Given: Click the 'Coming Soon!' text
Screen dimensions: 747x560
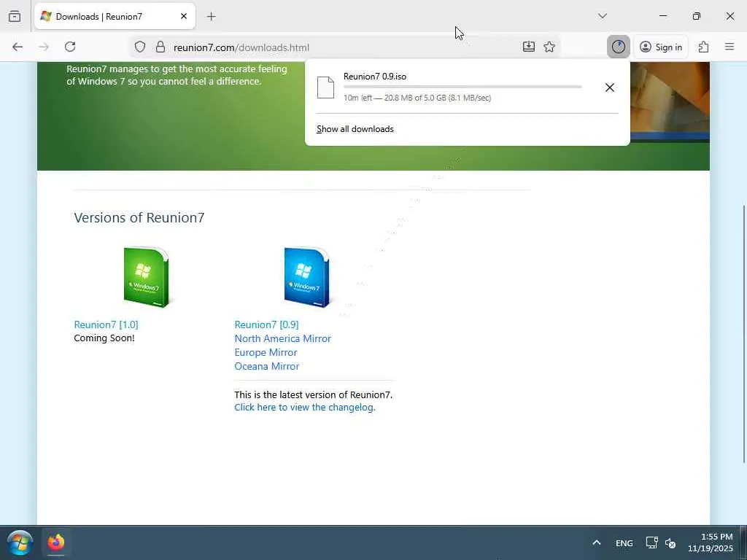Looking at the screenshot, I should (x=104, y=338).
